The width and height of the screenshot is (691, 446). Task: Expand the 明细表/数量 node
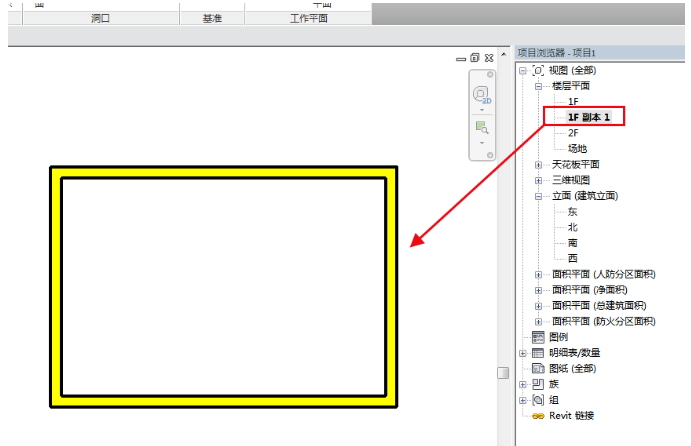coord(523,353)
